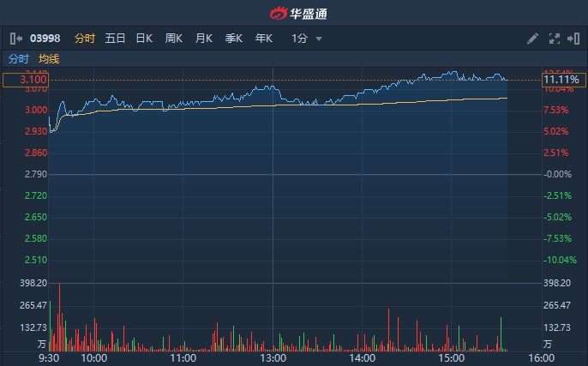Screen dimensions: 588x366
Task: Open the 周K weekly candlestick tab
Action: 174,39
